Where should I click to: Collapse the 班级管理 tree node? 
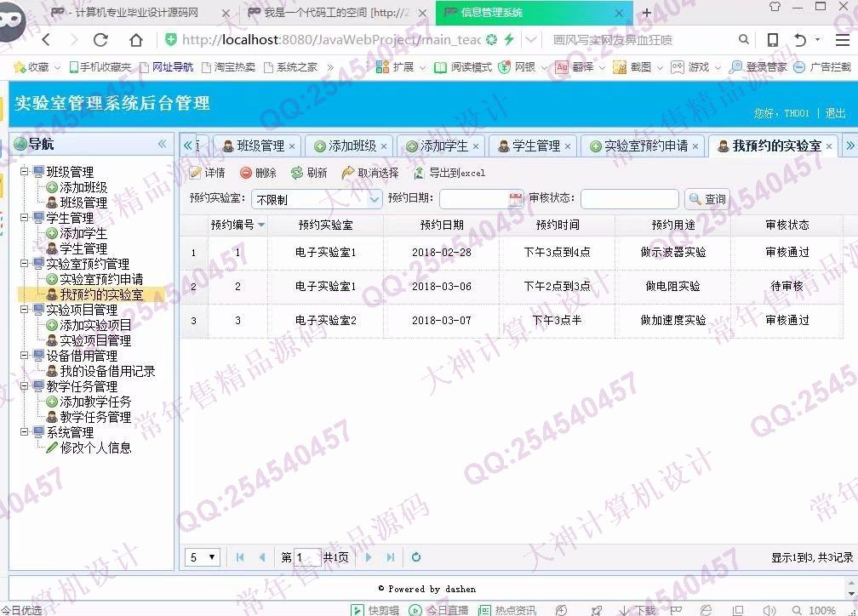tap(25, 172)
